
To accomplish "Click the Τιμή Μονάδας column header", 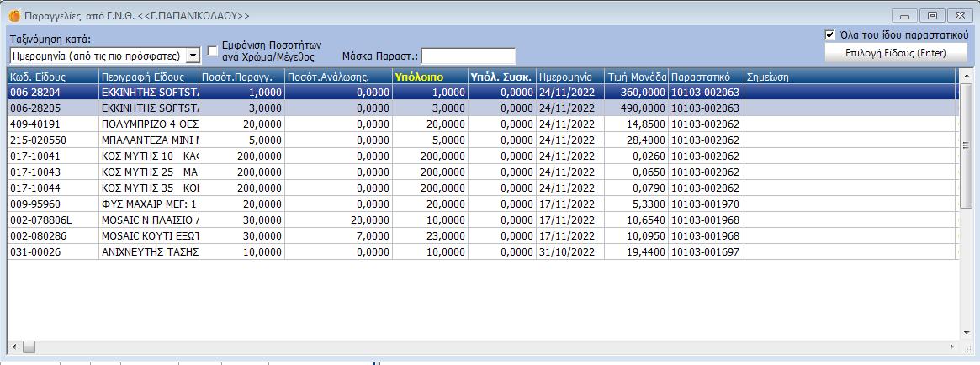I will 636,77.
